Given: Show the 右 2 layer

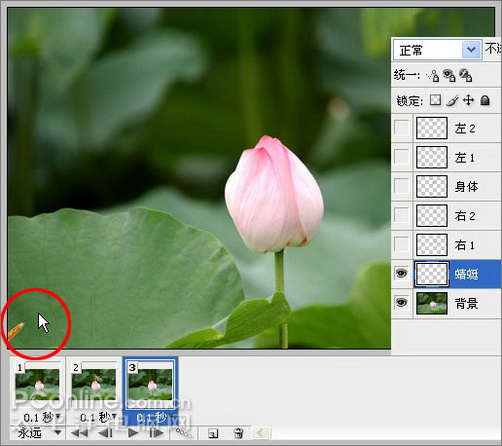Looking at the screenshot, I should tap(402, 216).
